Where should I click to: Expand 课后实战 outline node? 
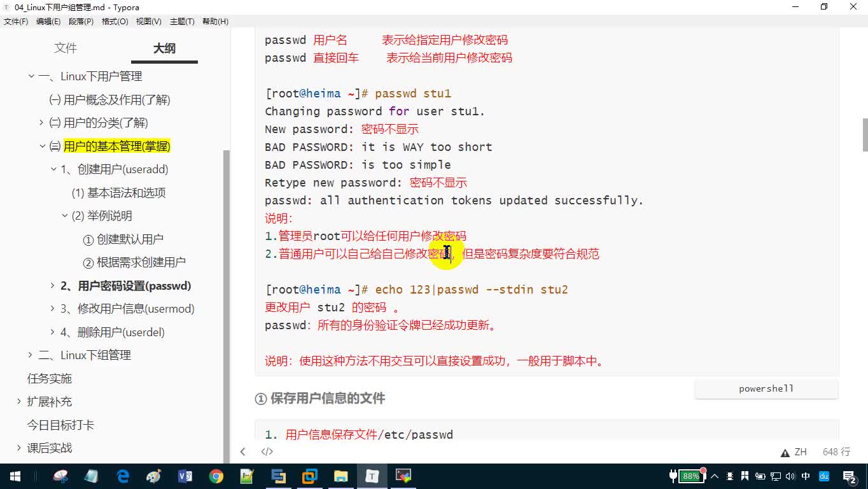19,448
